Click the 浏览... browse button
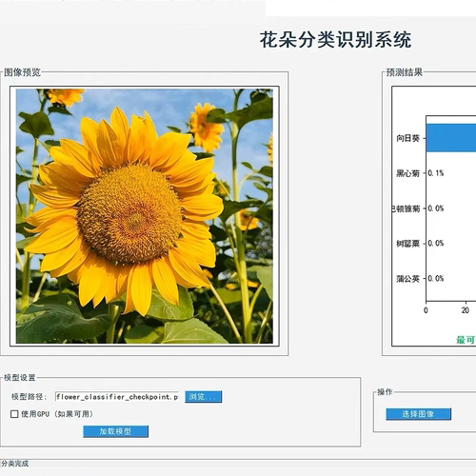Screen dimensions: 476x476 point(204,397)
